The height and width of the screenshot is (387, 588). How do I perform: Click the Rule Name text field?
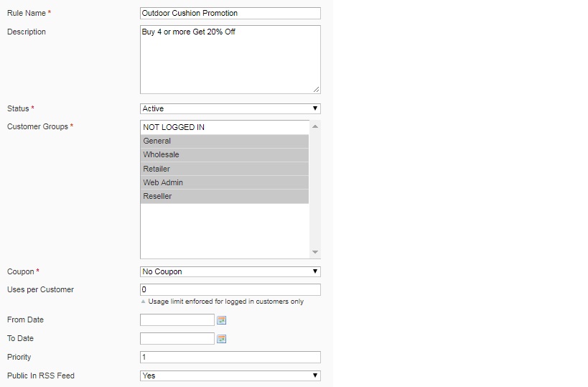(230, 14)
